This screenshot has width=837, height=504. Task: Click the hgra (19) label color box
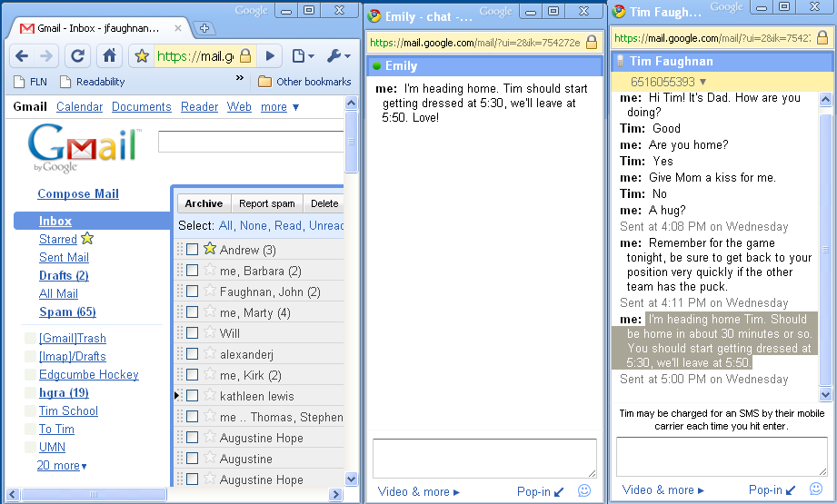pyautogui.click(x=30, y=393)
